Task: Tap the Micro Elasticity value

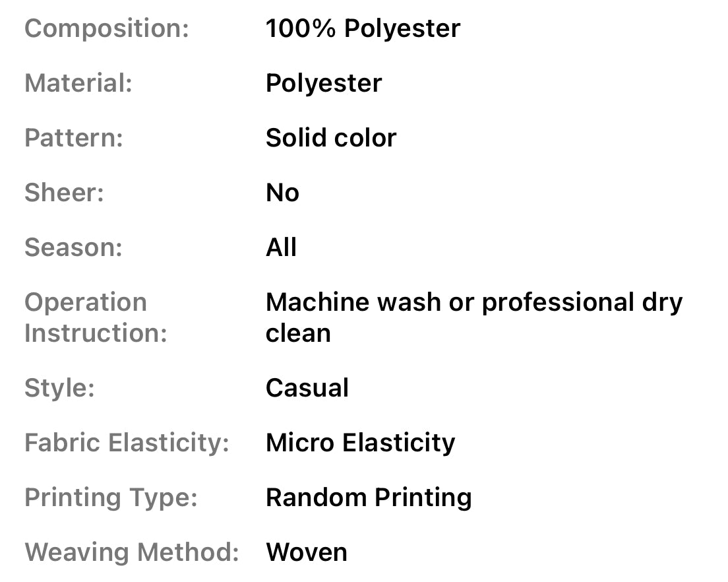Action: coord(360,442)
